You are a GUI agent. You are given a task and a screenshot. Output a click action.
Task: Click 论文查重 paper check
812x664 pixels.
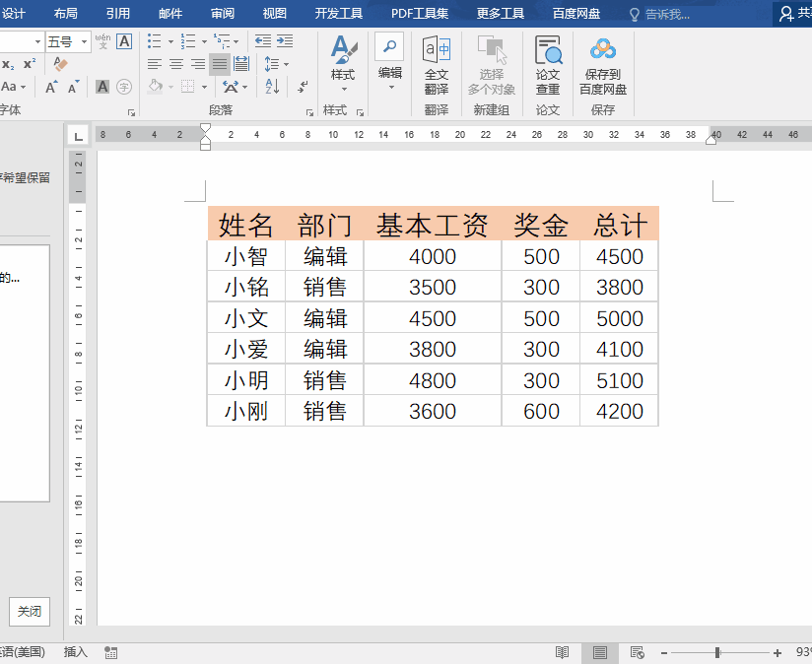tap(547, 66)
